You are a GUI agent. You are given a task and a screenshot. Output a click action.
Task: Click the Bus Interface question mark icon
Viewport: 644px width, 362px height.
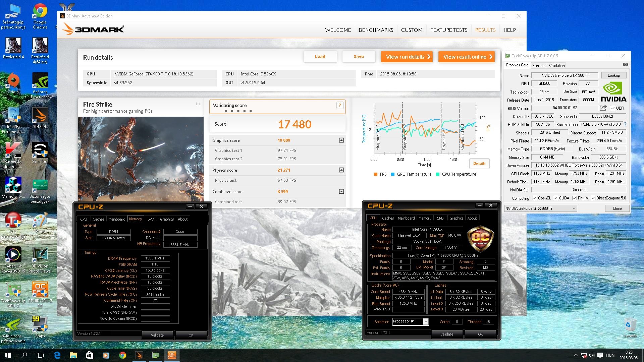(625, 124)
